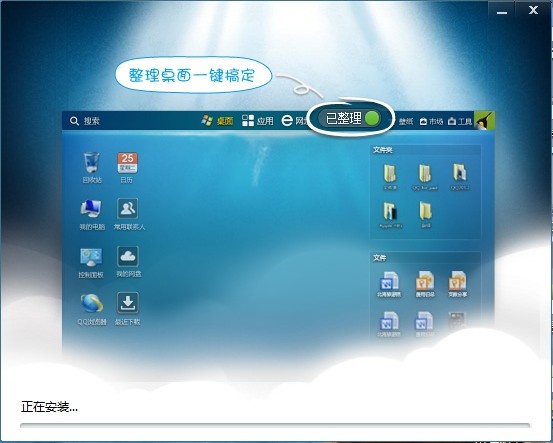Screen dimensions: 553x443
Task: Toggle the 已整理 green switch
Action: click(372, 118)
